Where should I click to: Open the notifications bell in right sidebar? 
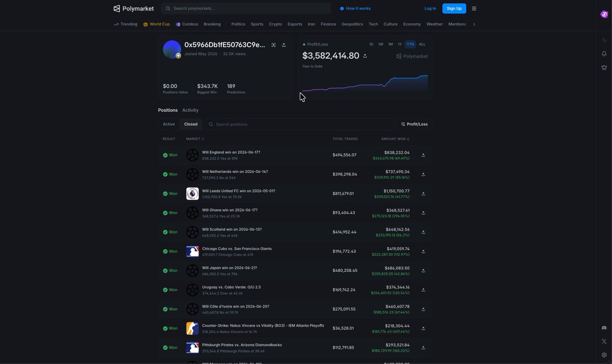[604, 54]
